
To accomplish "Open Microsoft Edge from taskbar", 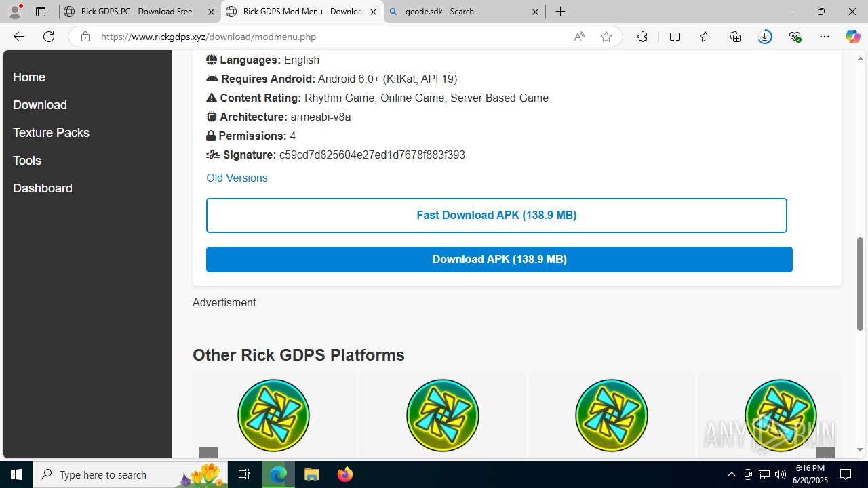I will (279, 474).
